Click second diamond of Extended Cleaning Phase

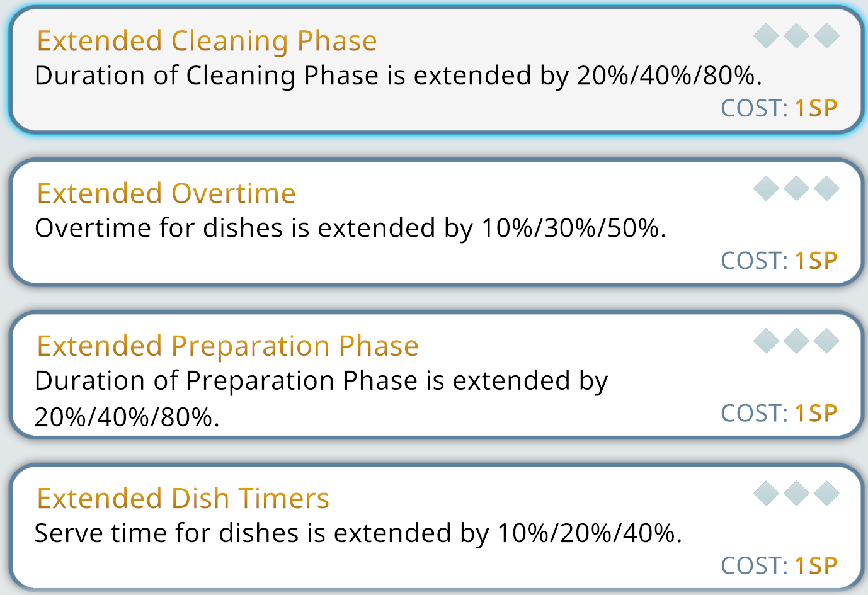(x=796, y=36)
